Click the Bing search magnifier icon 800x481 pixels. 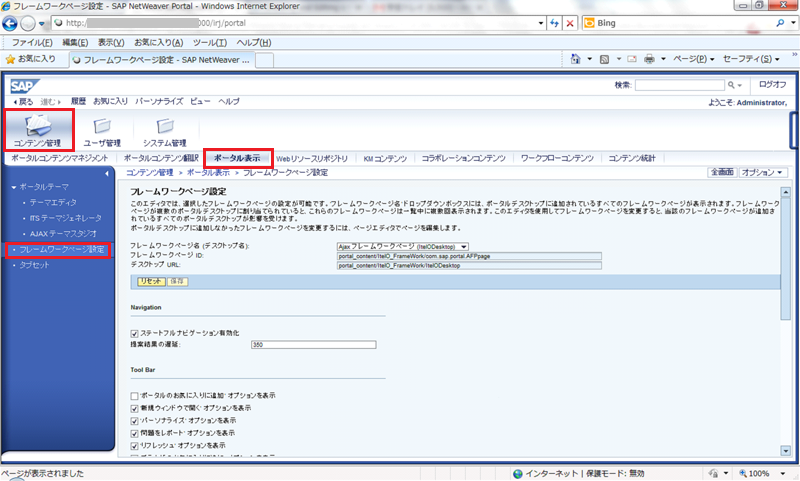pyautogui.click(x=780, y=23)
